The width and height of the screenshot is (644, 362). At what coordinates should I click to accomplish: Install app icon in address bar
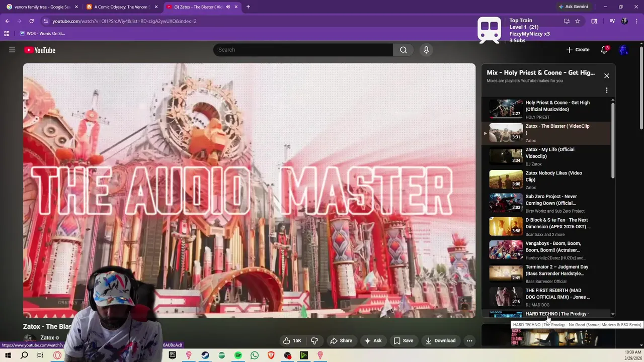[567, 21]
